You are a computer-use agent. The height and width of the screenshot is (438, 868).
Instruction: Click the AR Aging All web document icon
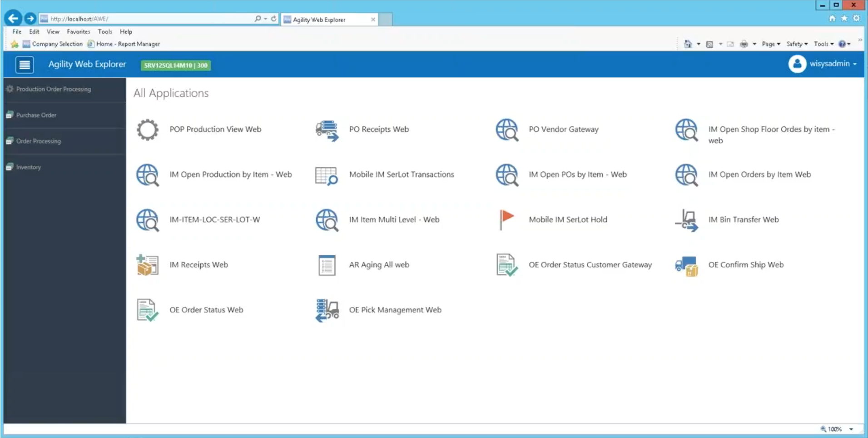pyautogui.click(x=327, y=265)
